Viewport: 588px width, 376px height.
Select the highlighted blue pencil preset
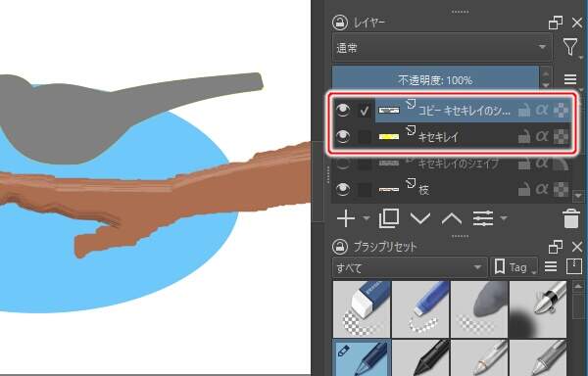pyautogui.click(x=362, y=357)
